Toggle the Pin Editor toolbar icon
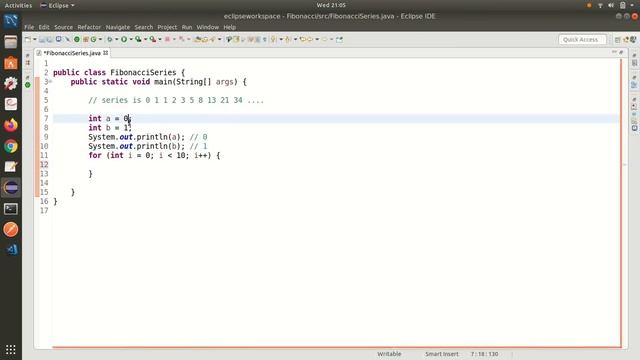This screenshot has width=640, height=360. [x=339, y=40]
